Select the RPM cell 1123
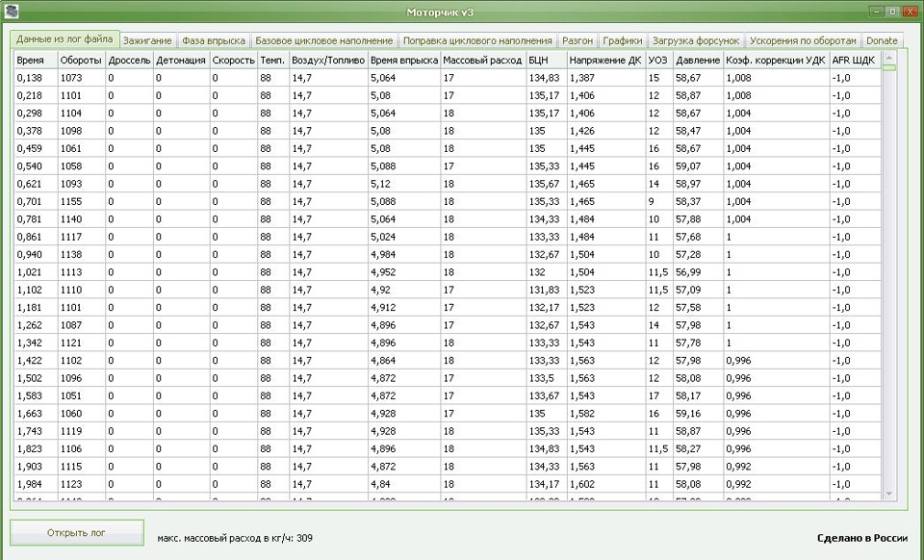The image size is (924, 560). [81, 484]
